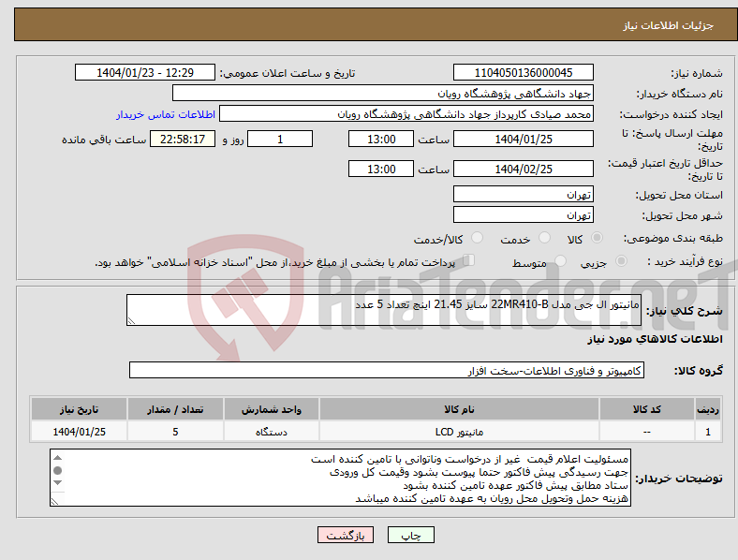Screen dimensions: 738x560
Task: Click the response deadline 13:00 time field
Action: click(381, 139)
